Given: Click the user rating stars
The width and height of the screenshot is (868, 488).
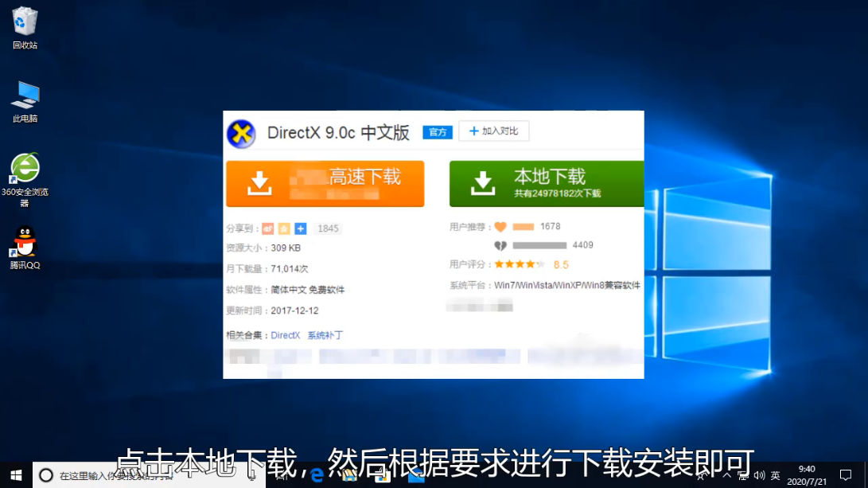Looking at the screenshot, I should pyautogui.click(x=519, y=264).
